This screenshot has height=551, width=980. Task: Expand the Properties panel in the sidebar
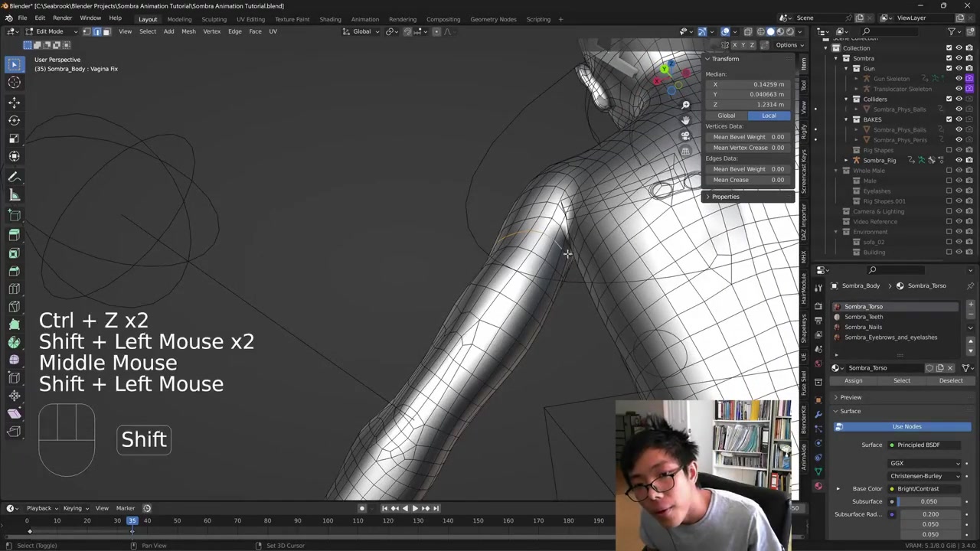pyautogui.click(x=725, y=197)
